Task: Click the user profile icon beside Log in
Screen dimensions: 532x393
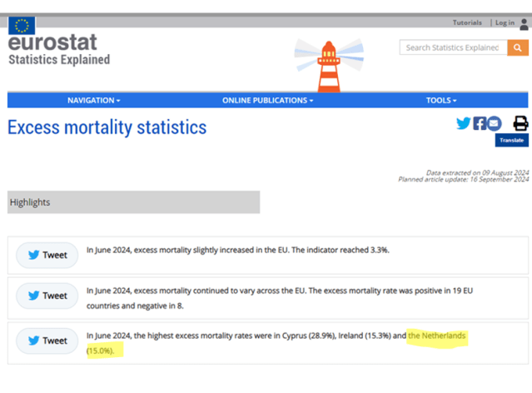Action: (524, 23)
